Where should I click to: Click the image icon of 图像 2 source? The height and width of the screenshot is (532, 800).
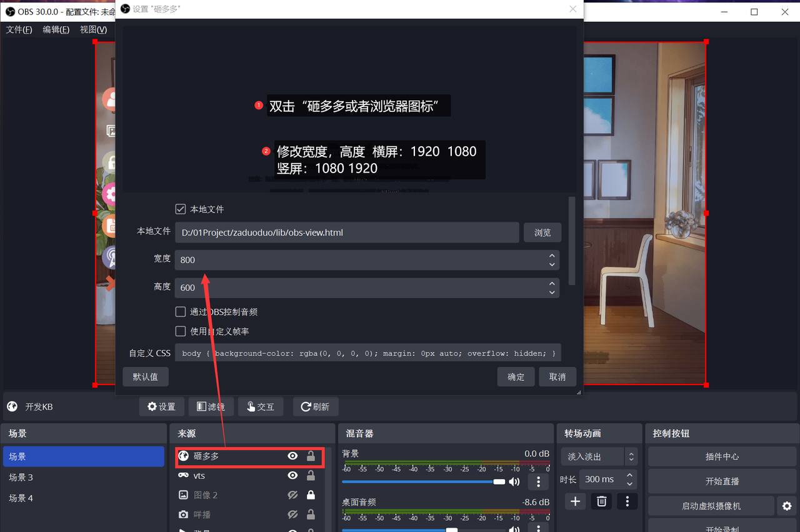click(183, 495)
